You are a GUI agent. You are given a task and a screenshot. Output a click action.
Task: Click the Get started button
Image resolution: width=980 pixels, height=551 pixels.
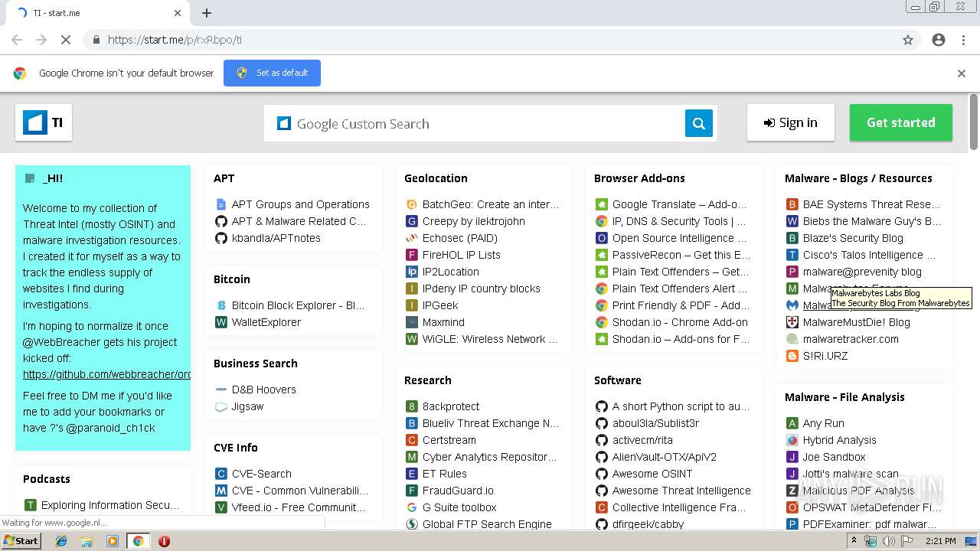coord(900,122)
